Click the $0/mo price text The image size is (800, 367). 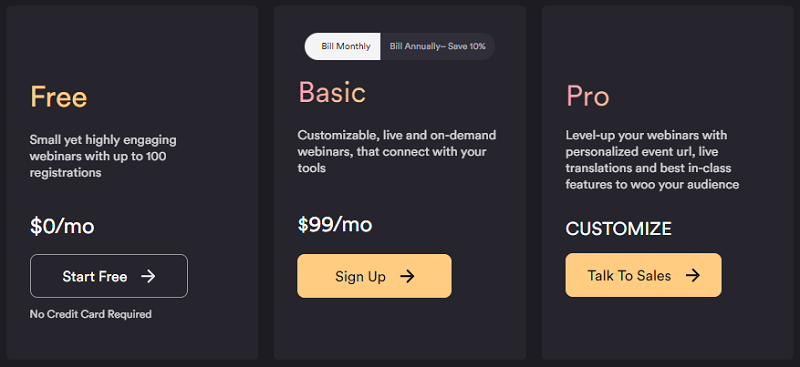point(62,226)
